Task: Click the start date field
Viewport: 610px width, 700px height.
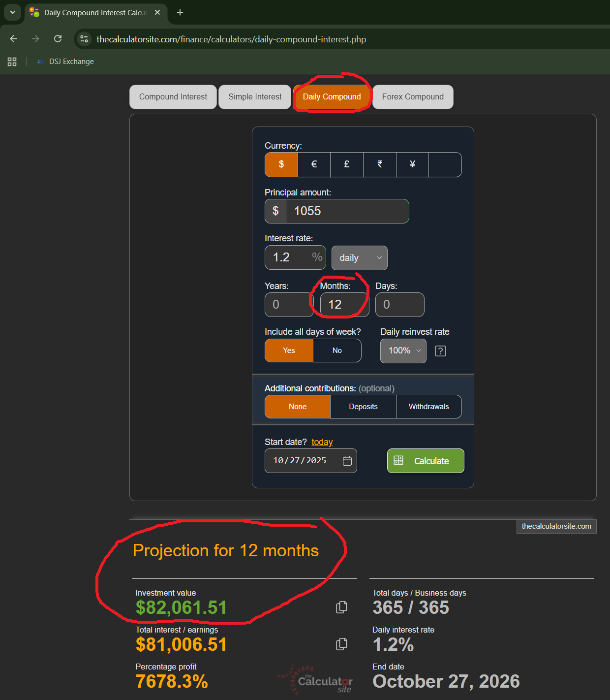Action: coord(311,461)
